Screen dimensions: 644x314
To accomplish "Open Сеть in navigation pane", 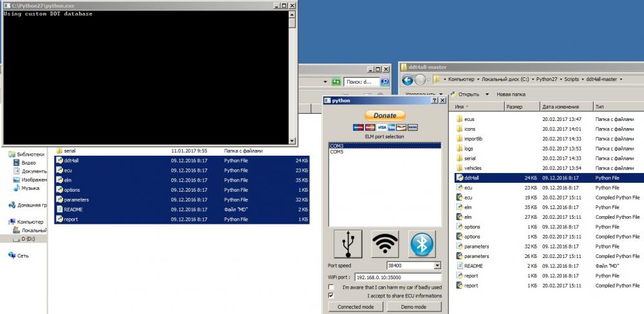I will point(19,255).
